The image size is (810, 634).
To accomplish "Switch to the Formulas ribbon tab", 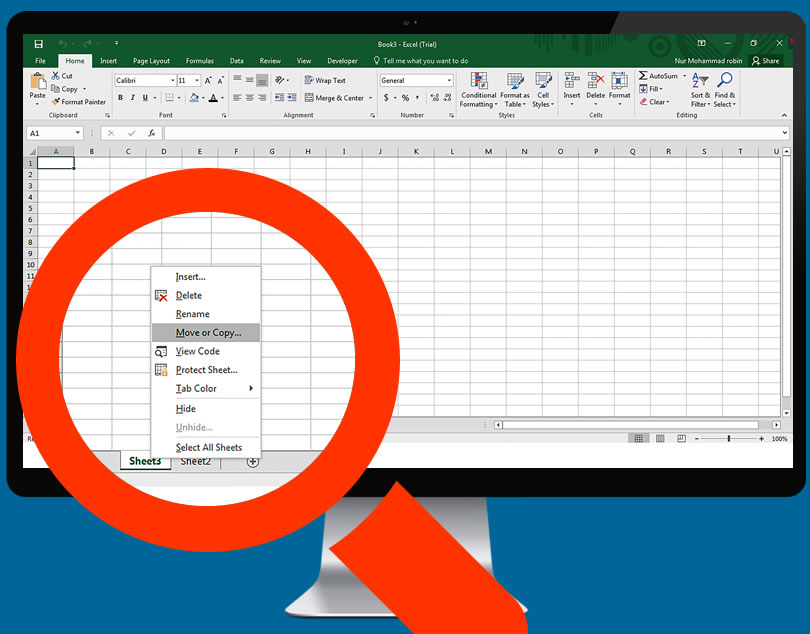I will click(x=200, y=60).
